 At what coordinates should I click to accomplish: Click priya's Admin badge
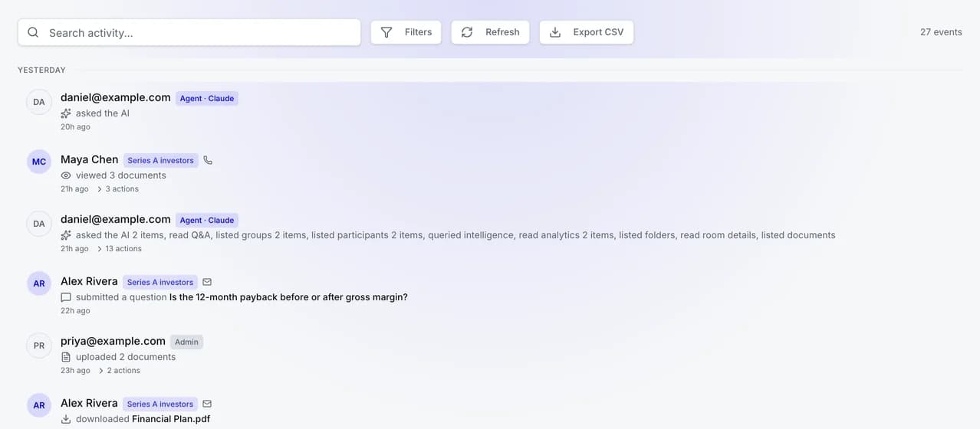(186, 342)
